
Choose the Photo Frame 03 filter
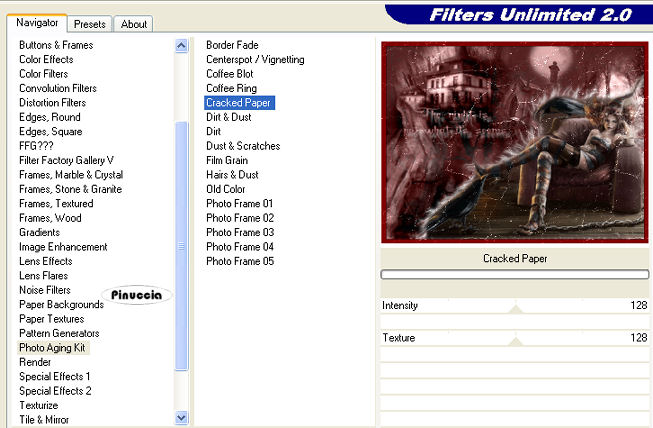click(240, 232)
